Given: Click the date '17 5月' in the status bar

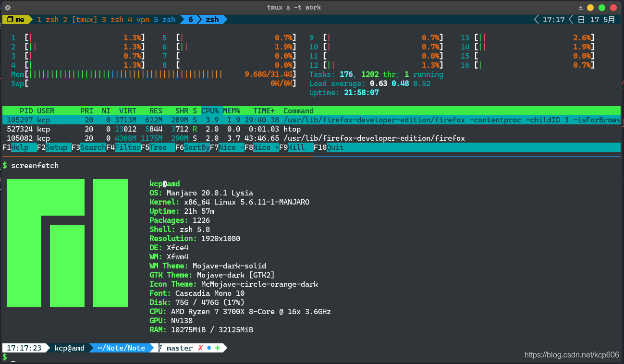Looking at the screenshot, I should point(602,20).
